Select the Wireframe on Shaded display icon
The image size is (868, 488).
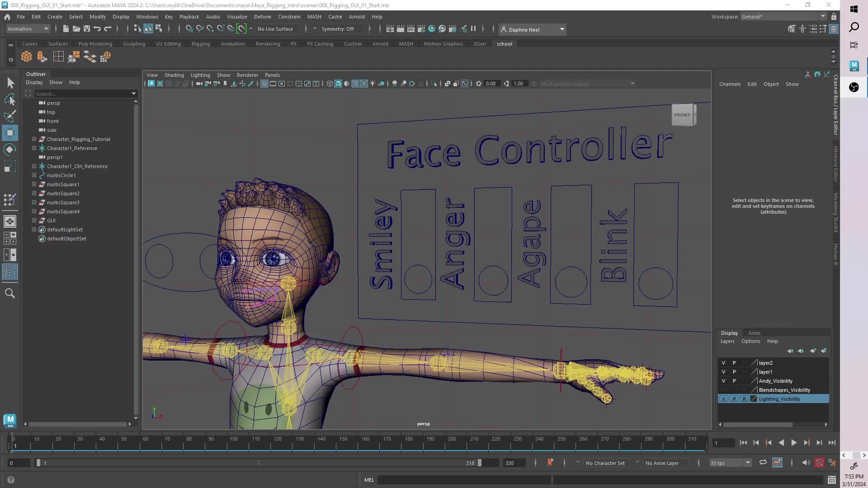(355, 84)
